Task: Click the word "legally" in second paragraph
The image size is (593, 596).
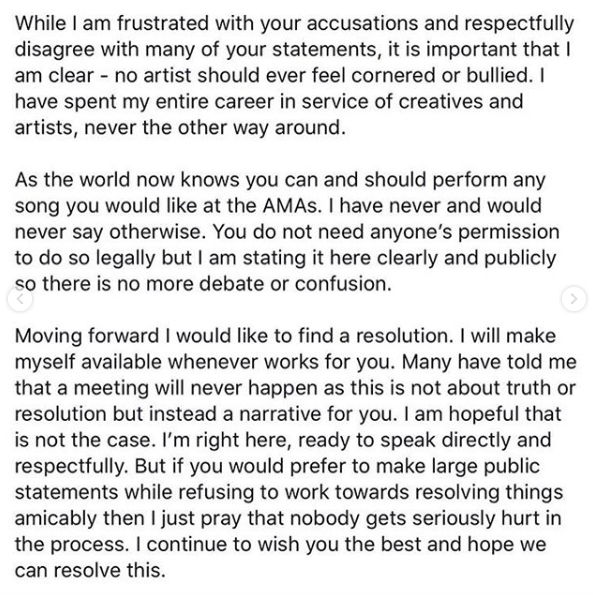Action: coord(126,258)
